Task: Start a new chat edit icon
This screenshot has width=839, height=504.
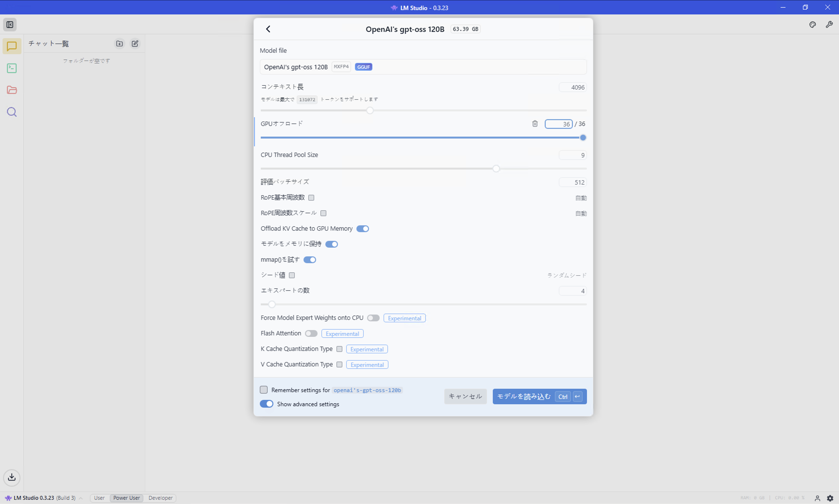Action: tap(135, 43)
